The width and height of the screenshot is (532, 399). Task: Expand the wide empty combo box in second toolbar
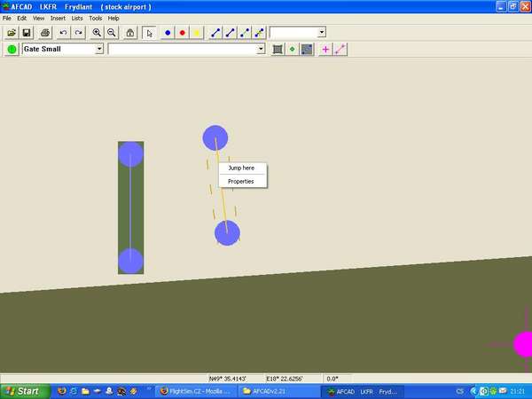pyautogui.click(x=261, y=50)
